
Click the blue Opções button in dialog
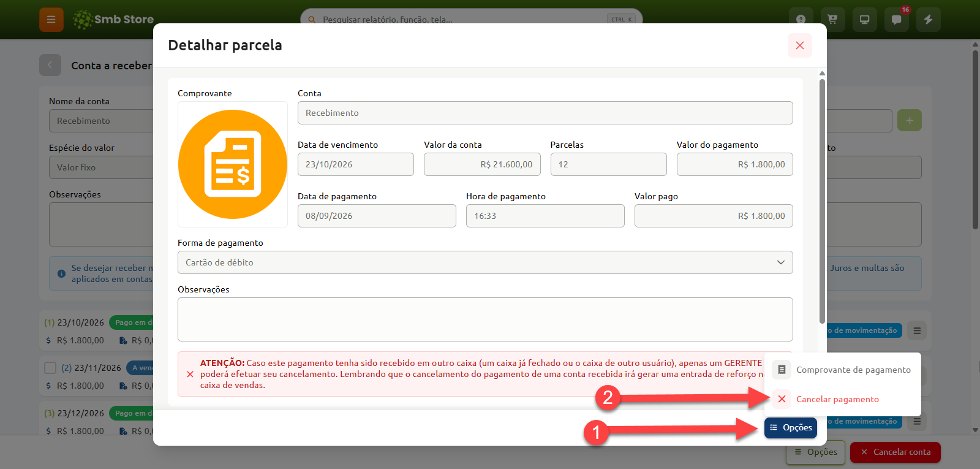coord(791,428)
